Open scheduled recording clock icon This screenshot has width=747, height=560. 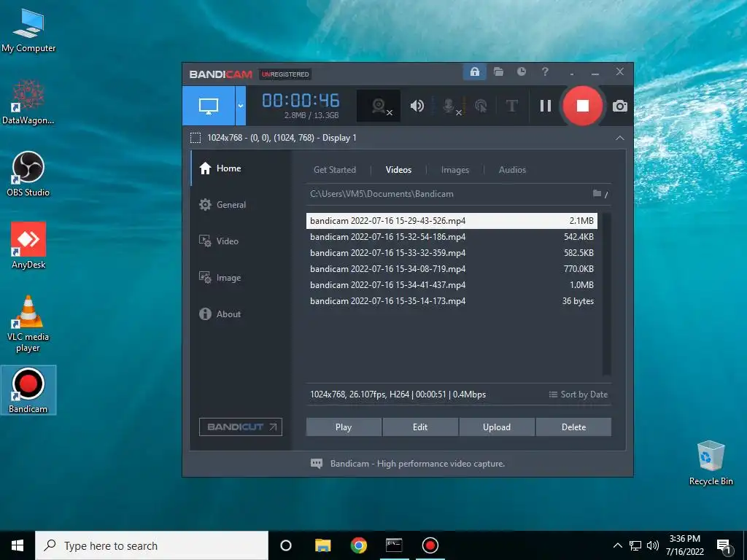pyautogui.click(x=522, y=72)
